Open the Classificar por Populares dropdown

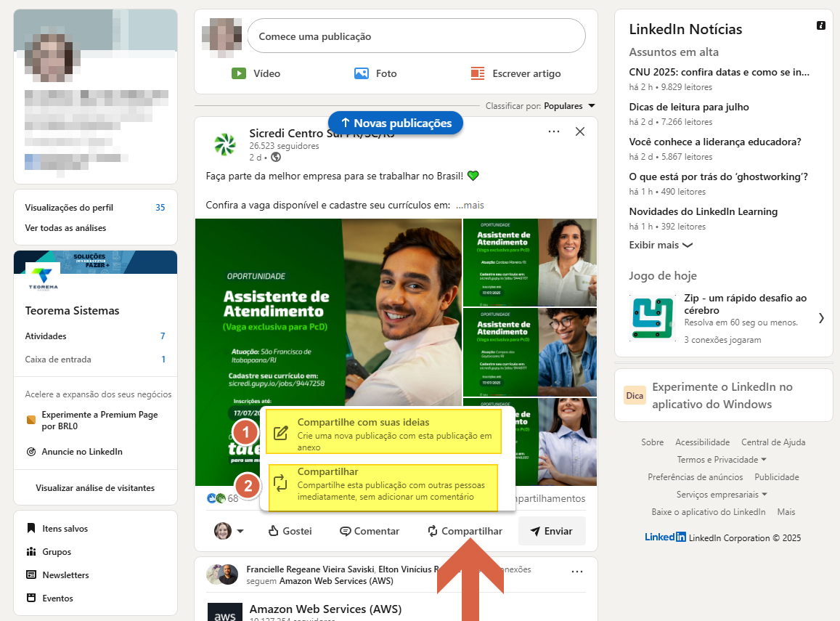click(x=540, y=105)
